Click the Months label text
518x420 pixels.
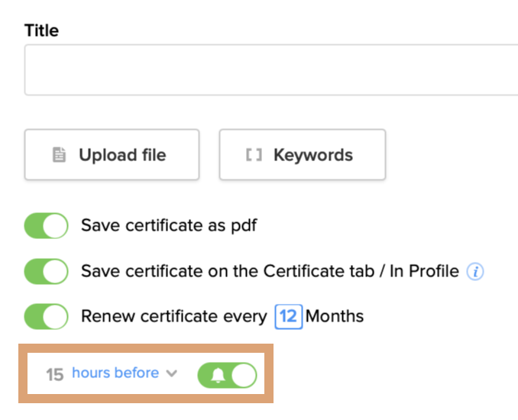tap(335, 316)
